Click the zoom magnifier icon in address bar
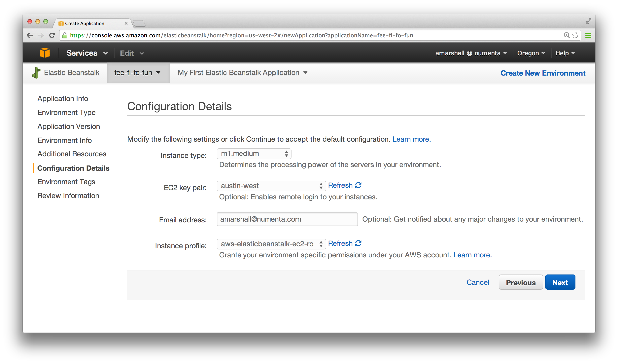The height and width of the screenshot is (364, 618). point(566,35)
